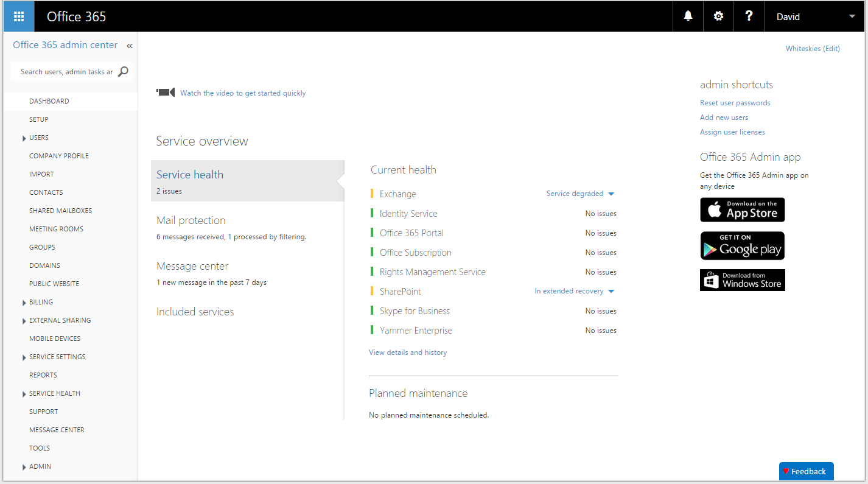Click the Yammer Enterprise service name
Viewport: 868px width, 484px height.
[416, 331]
